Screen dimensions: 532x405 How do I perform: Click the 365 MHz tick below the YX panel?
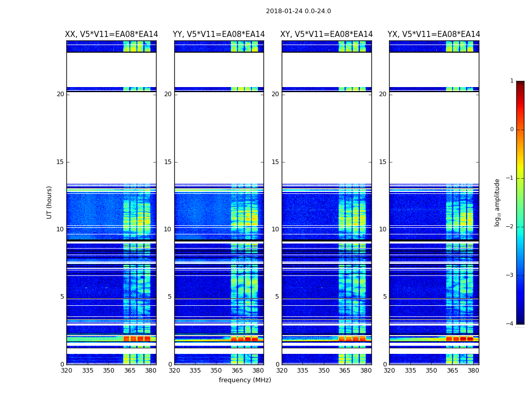pos(452,370)
